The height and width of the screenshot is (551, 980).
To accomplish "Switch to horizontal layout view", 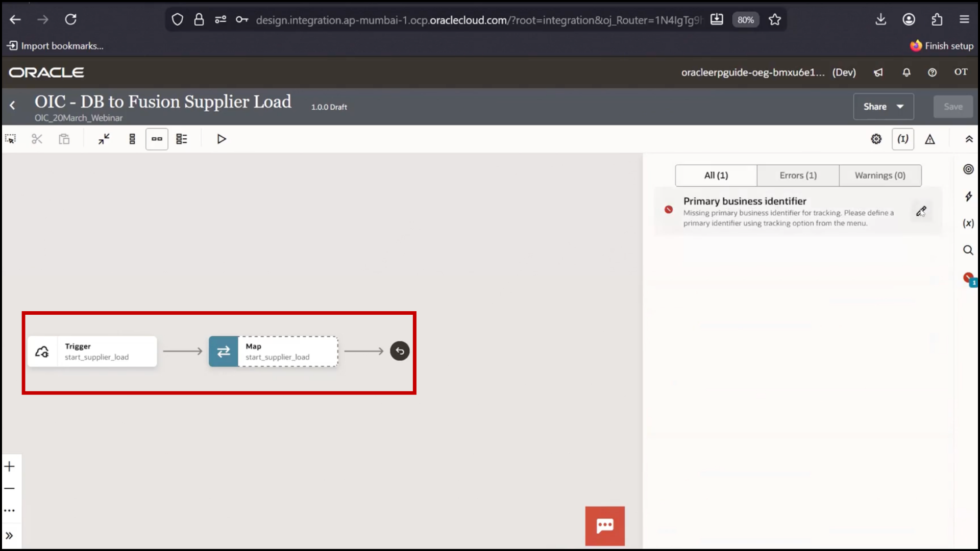I will tap(157, 139).
